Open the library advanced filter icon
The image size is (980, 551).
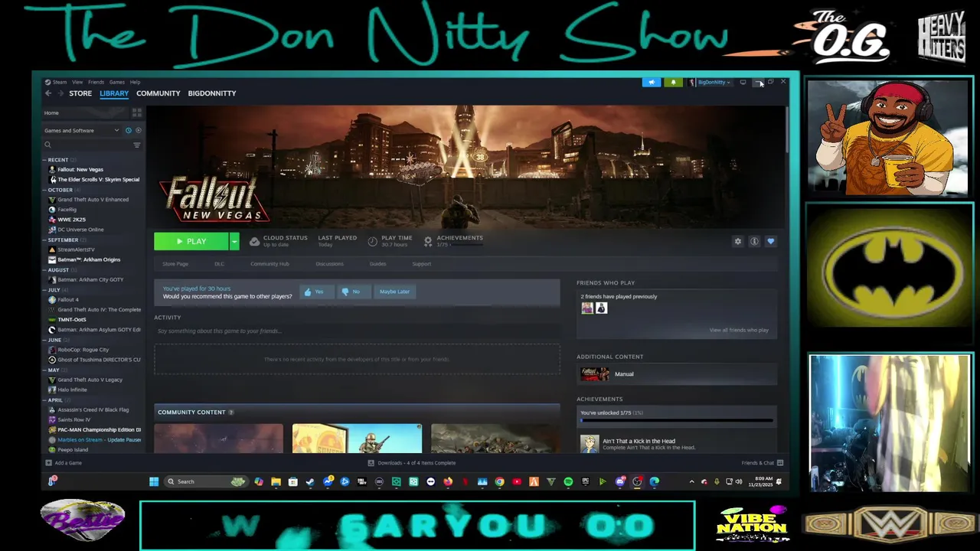(137, 145)
